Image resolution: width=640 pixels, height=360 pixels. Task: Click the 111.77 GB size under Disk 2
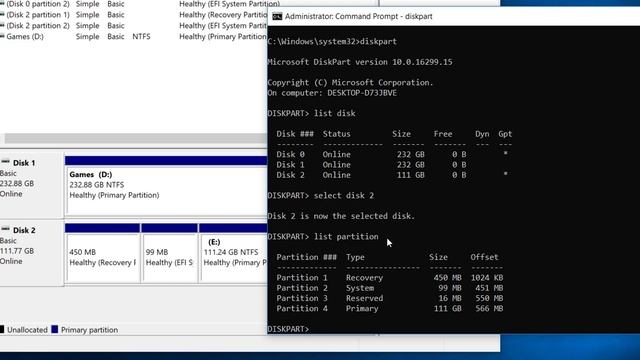point(17,251)
